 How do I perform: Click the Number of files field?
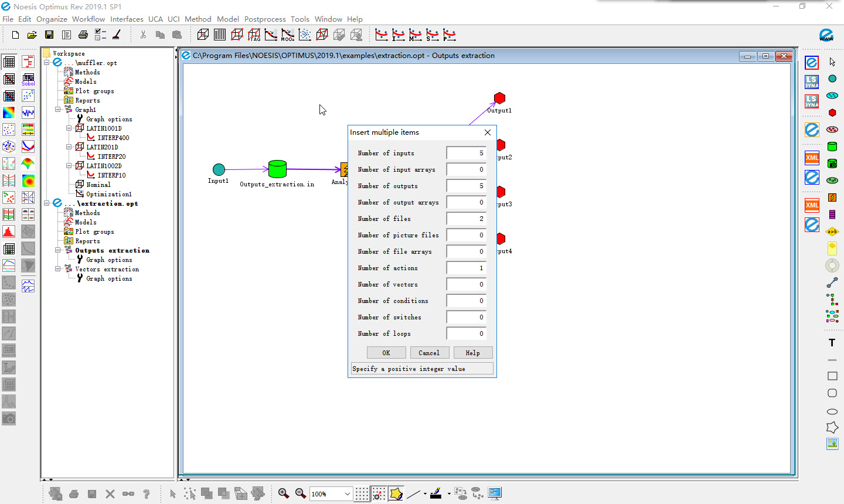(x=467, y=219)
